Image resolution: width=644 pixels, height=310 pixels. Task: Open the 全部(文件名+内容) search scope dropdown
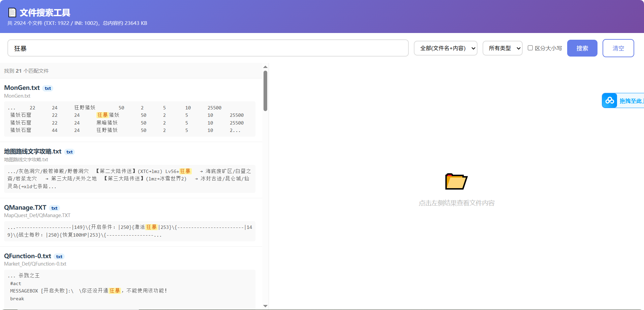coord(446,48)
